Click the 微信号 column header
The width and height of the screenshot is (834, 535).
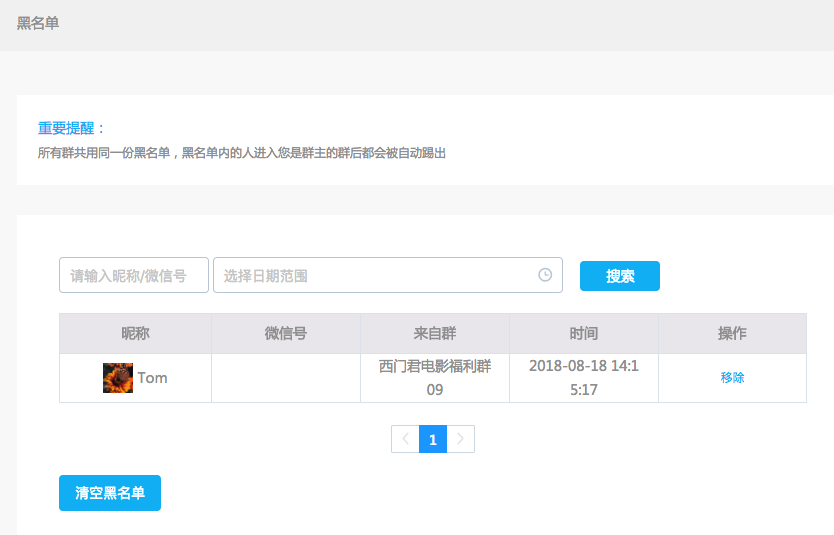point(285,333)
